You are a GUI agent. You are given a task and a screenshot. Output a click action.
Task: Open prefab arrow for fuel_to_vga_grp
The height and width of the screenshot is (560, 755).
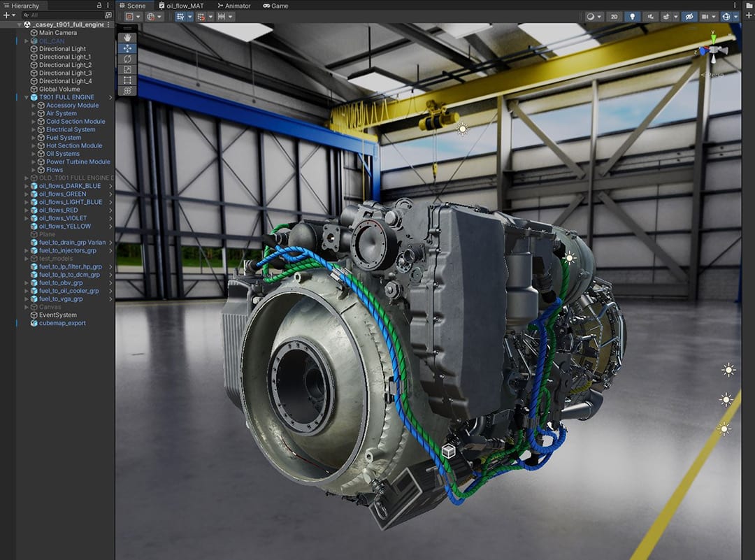110,299
